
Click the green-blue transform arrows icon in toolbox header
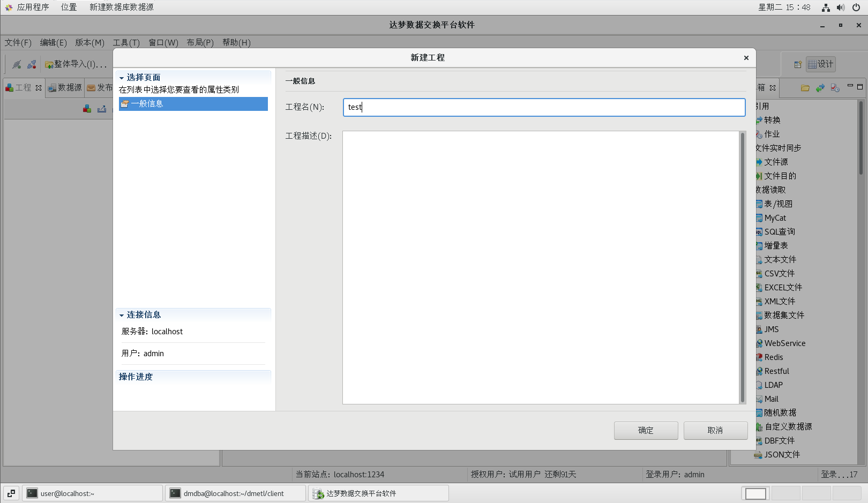(x=820, y=88)
